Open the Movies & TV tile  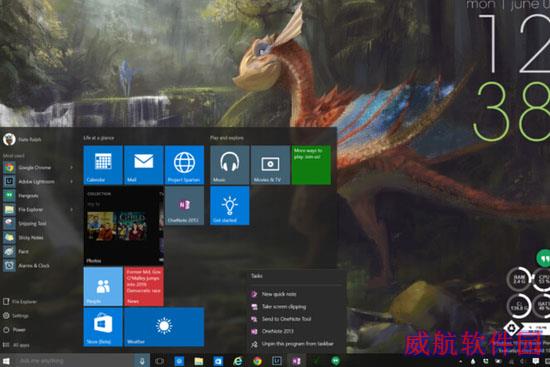(x=270, y=165)
